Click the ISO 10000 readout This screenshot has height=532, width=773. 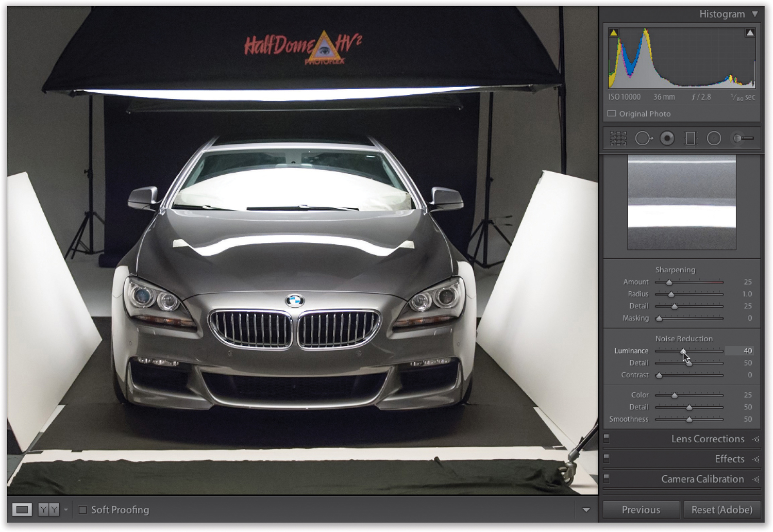[625, 97]
